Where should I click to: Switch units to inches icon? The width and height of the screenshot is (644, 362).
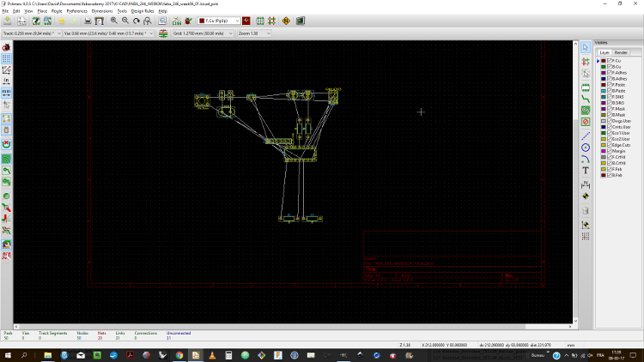(7, 81)
